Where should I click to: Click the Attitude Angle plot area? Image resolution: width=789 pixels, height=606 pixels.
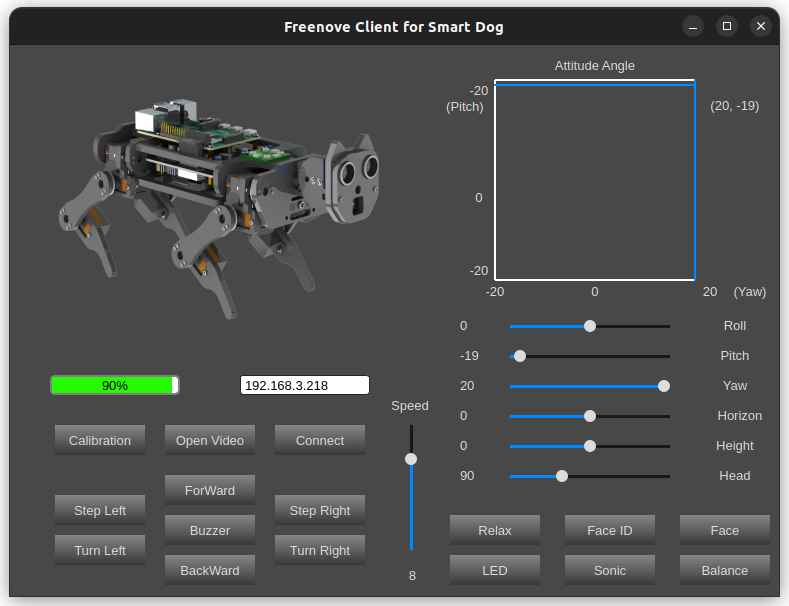pyautogui.click(x=595, y=180)
